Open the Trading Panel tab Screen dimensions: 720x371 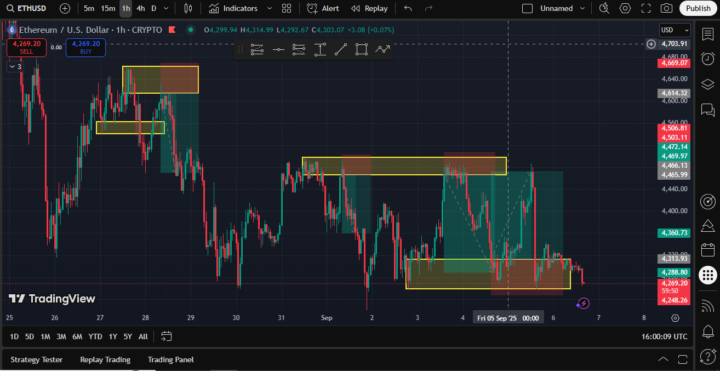(170, 360)
